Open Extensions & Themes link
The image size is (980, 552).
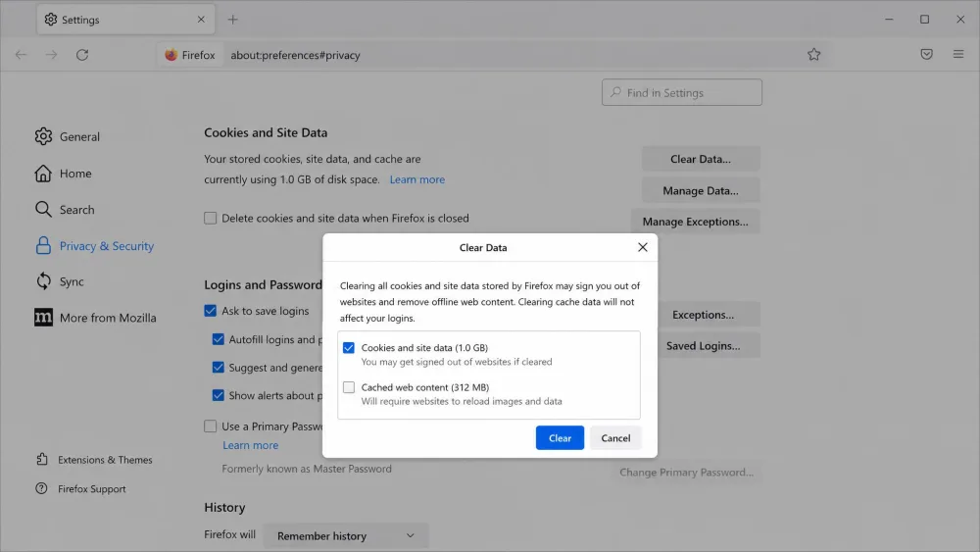[105, 460]
